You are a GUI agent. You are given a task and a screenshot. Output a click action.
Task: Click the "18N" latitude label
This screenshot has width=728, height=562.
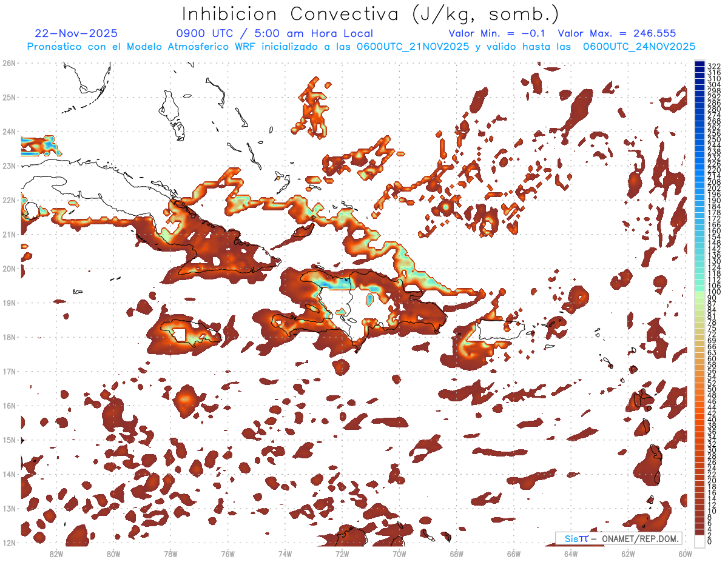(x=9, y=337)
